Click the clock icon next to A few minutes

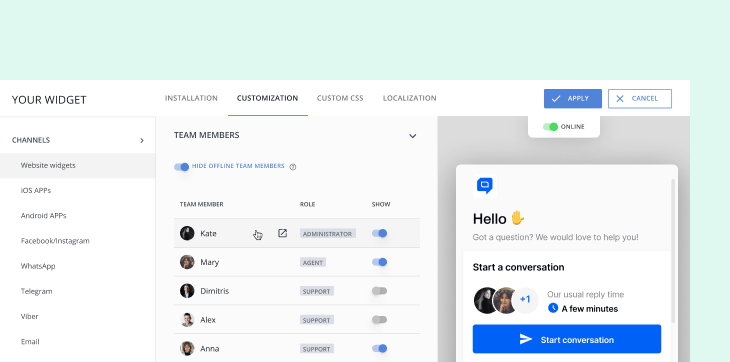[x=553, y=308]
